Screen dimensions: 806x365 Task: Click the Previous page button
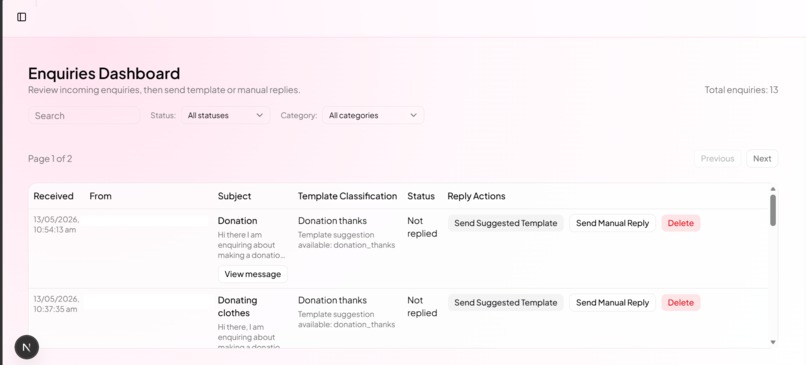(x=718, y=158)
